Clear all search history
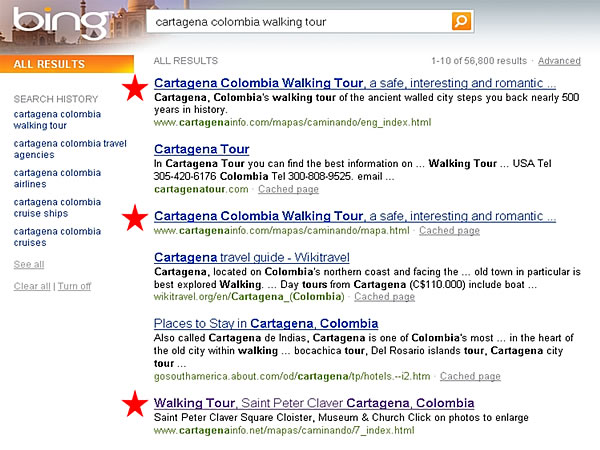This screenshot has width=600, height=450. tap(31, 286)
